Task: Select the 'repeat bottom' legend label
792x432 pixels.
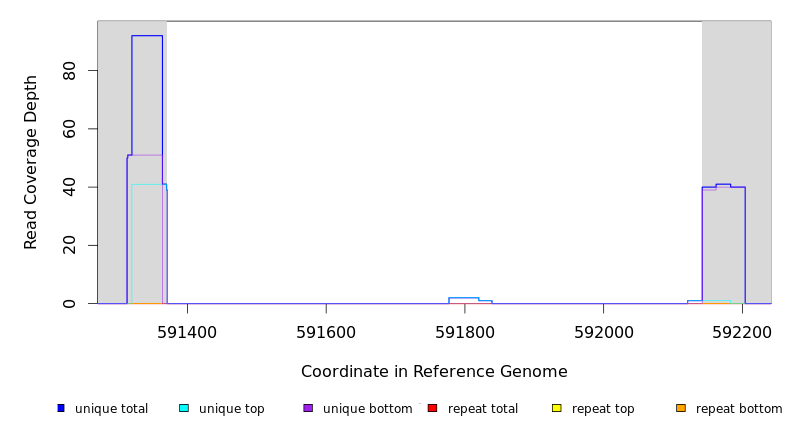Action: pos(739,409)
